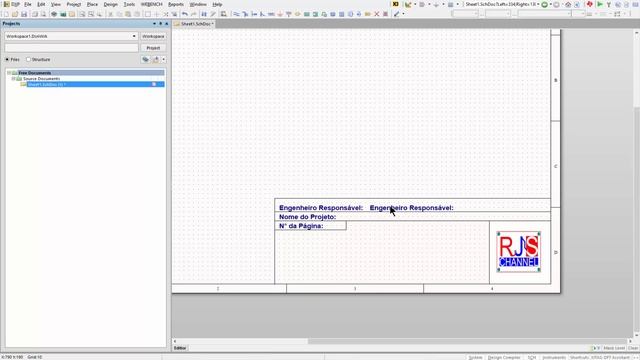Click the Mask Level button
This screenshot has height=360, width=640.
click(x=614, y=348)
